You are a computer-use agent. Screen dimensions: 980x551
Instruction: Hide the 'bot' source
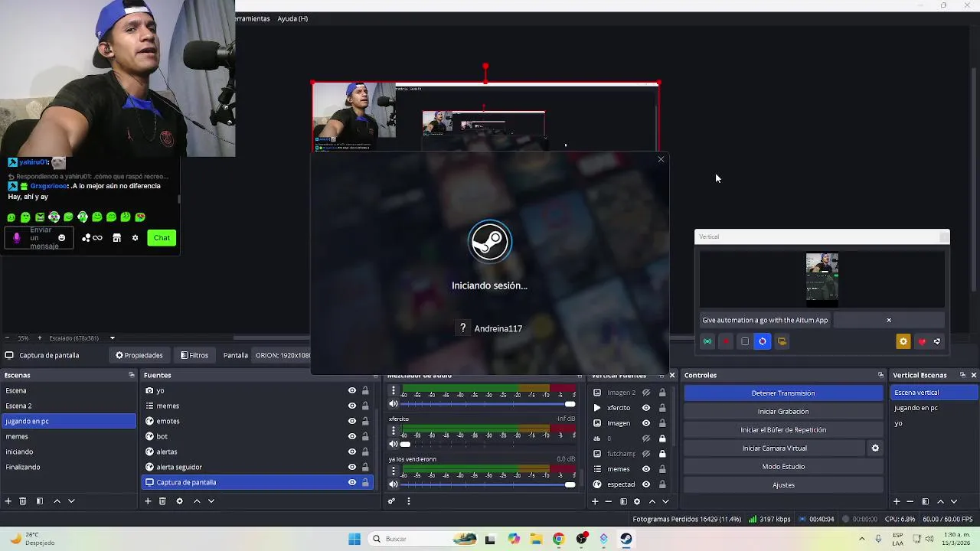pyautogui.click(x=352, y=436)
